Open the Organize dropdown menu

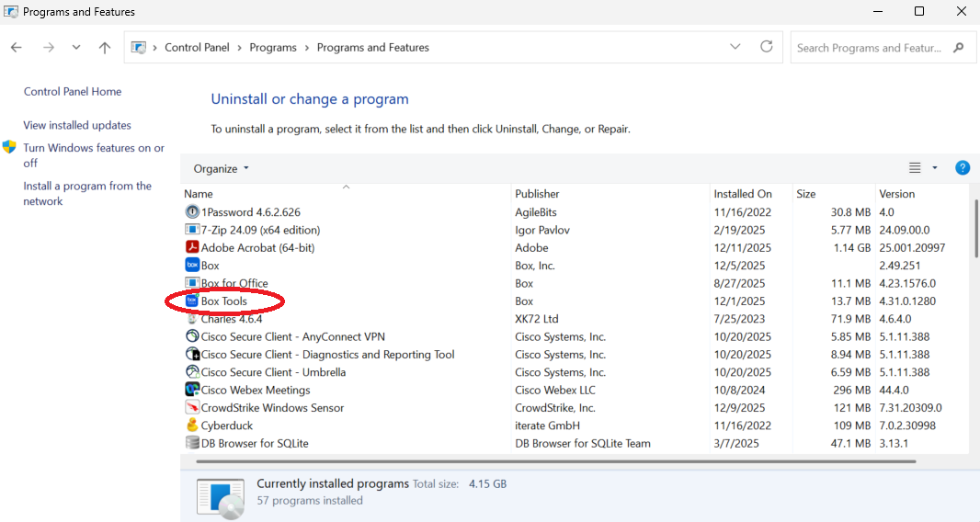point(222,169)
